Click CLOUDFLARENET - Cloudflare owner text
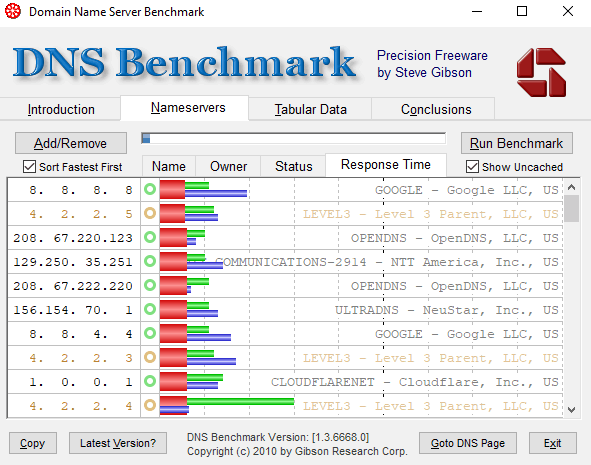591x465 pixels. (x=415, y=382)
